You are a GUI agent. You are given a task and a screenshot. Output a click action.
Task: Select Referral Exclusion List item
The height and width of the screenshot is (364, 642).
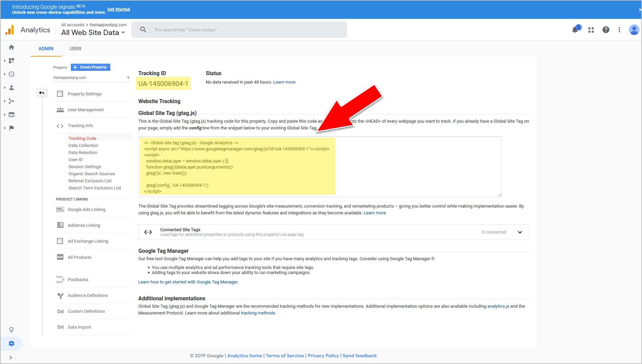90,181
